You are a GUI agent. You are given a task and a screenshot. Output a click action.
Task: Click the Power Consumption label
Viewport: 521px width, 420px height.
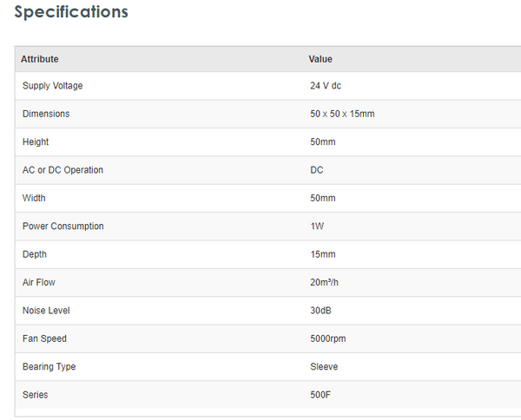tap(63, 226)
